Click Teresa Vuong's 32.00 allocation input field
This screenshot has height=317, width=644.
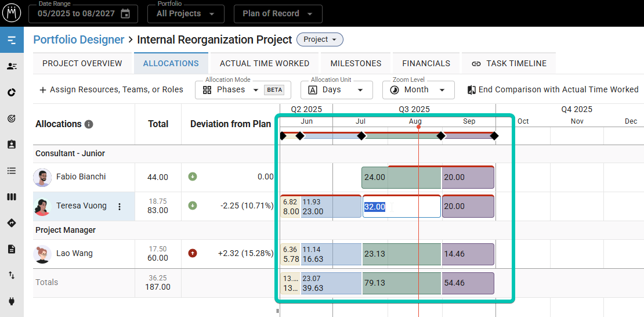401,207
